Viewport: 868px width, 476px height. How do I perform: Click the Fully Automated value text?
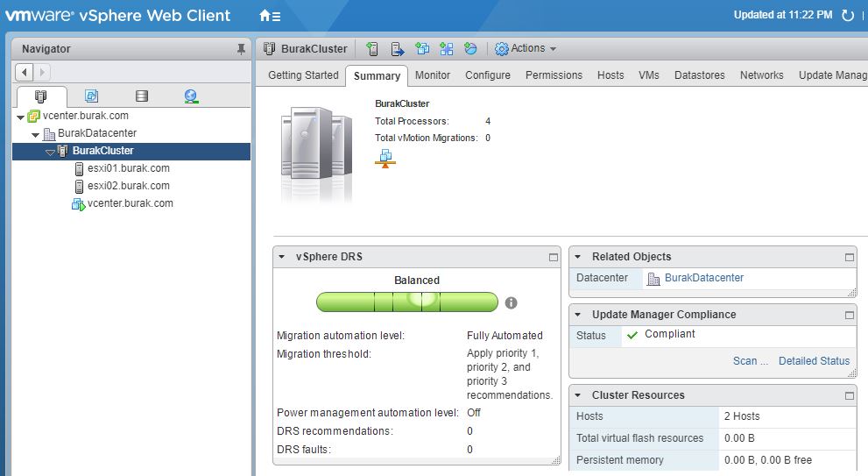(505, 335)
